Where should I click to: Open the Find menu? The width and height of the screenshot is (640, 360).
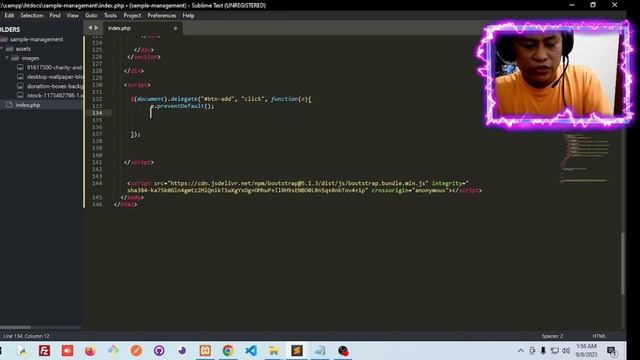[x=55, y=16]
